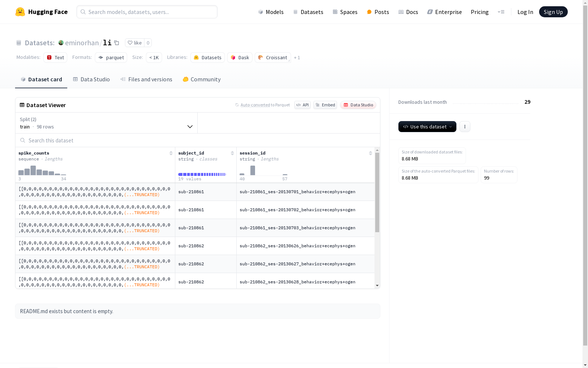Open Models in the top navigation
Image resolution: width=588 pixels, height=368 pixels.
coord(271,12)
